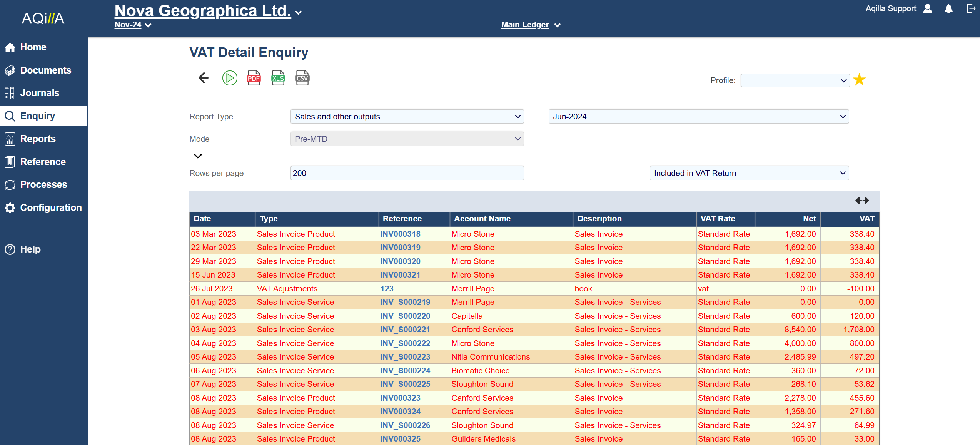980x445 pixels.
Task: Toggle table width with double-arrow icon
Action: pos(862,201)
